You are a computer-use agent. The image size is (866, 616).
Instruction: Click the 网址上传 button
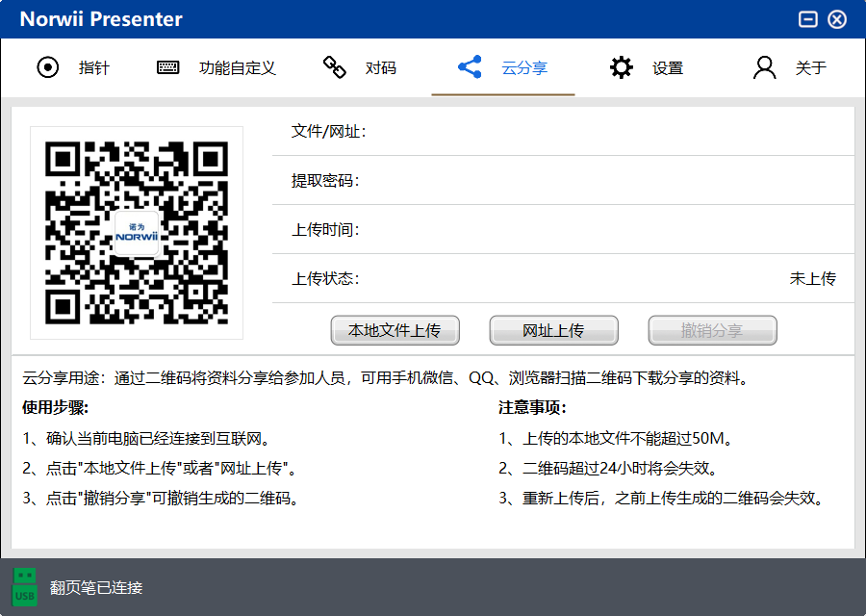(x=553, y=330)
